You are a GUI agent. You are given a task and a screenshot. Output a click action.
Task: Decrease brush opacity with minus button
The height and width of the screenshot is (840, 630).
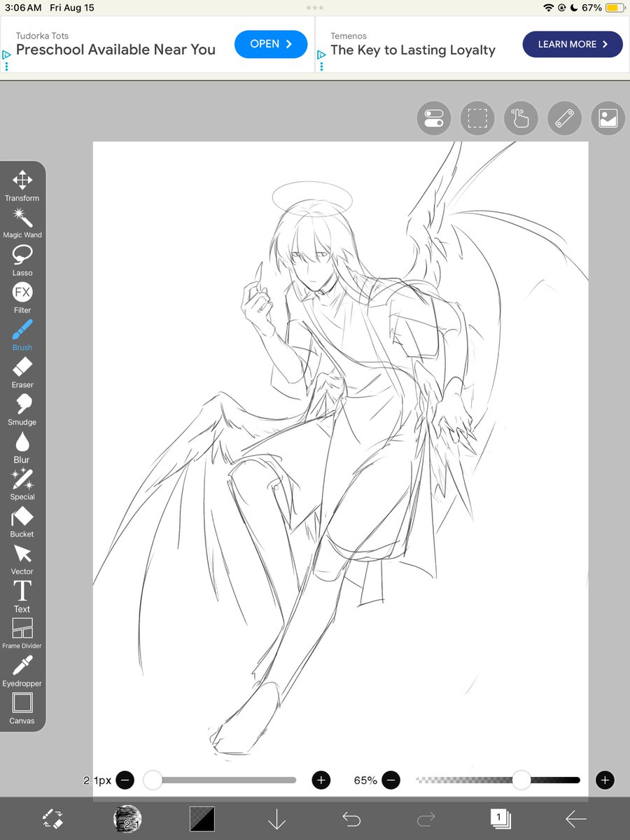[x=391, y=780]
